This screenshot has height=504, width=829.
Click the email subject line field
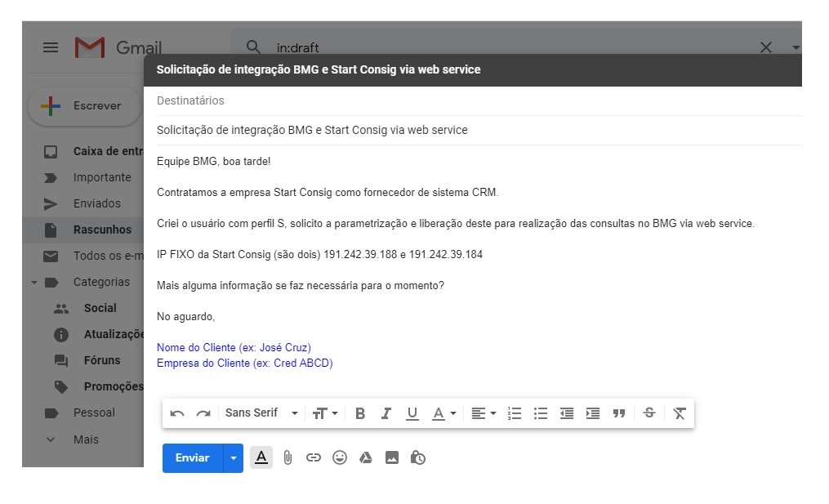[479, 130]
